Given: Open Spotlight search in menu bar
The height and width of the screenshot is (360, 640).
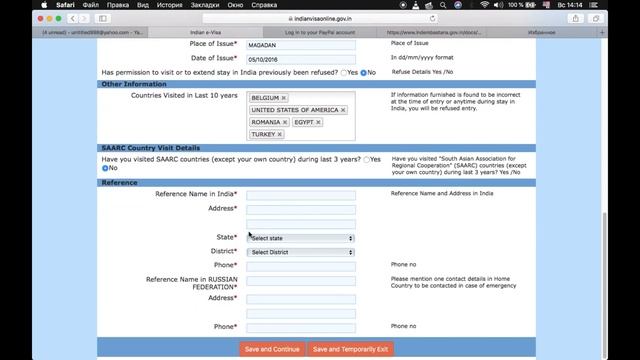Looking at the screenshot, I should pos(443,5).
